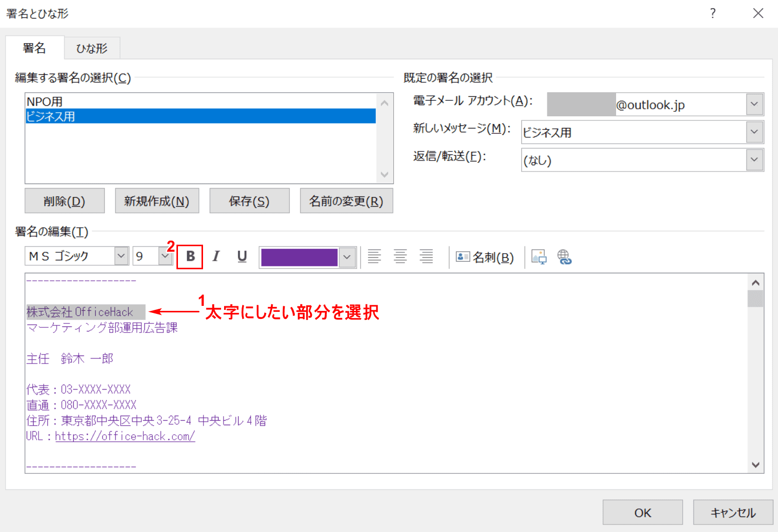Expand the font color dropdown arrow
Viewport: 778px width, 532px height.
click(347, 257)
